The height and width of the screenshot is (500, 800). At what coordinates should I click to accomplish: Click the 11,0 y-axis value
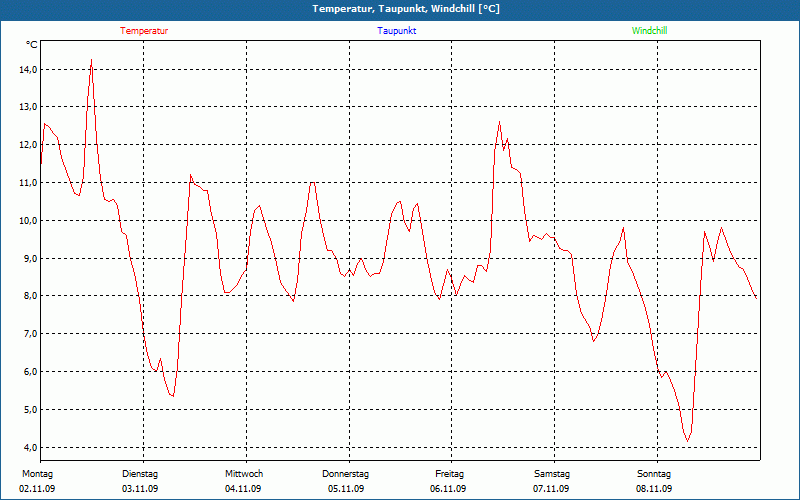pyautogui.click(x=29, y=183)
